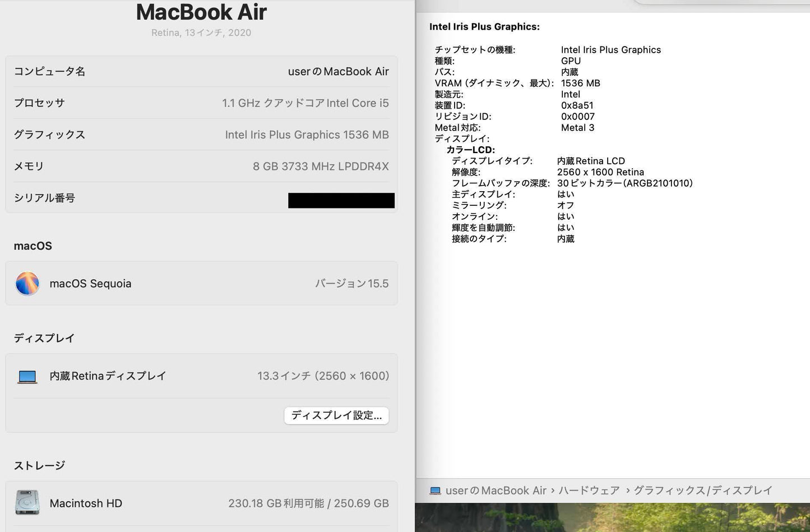
Task: Click the redacted serial number field
Action: (x=341, y=200)
